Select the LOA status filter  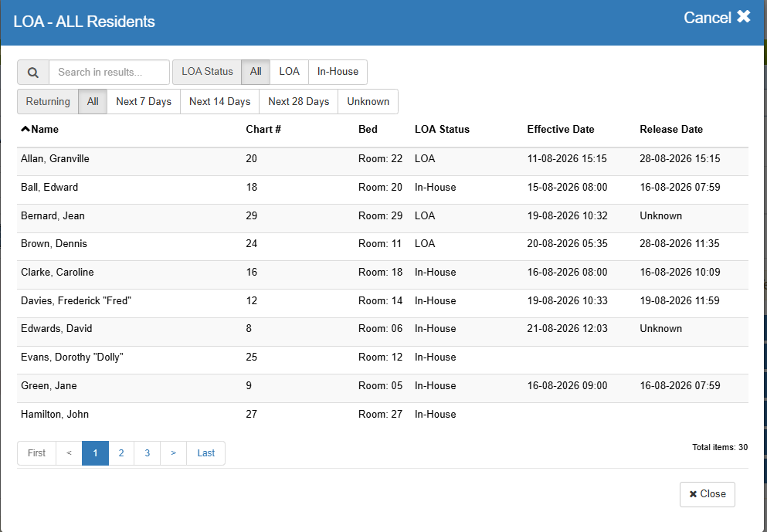click(289, 72)
